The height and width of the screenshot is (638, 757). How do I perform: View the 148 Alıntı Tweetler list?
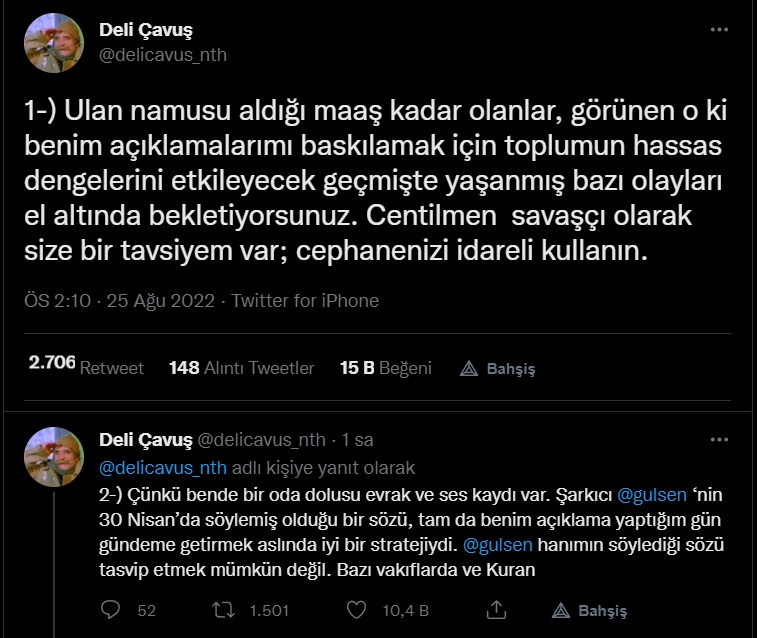241,368
